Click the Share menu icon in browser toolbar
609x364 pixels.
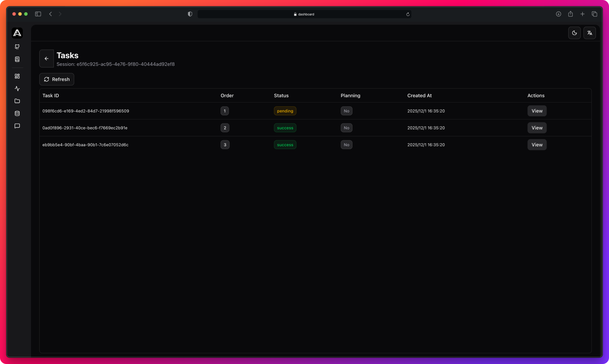point(570,14)
